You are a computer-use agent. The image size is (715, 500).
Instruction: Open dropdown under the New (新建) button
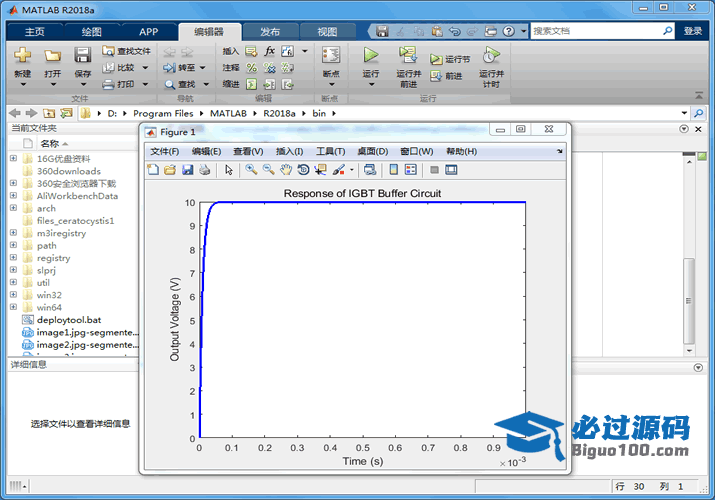[x=23, y=85]
